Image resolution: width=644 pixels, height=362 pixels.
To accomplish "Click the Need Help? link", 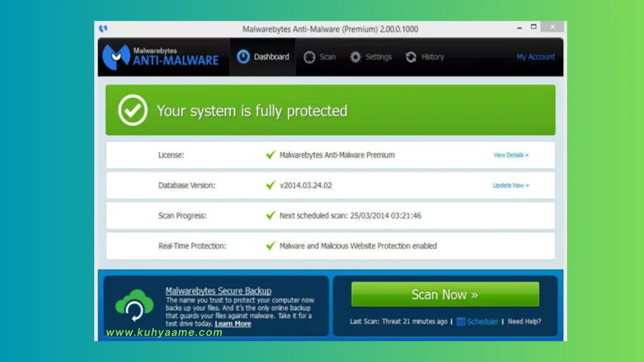I will click(x=524, y=321).
